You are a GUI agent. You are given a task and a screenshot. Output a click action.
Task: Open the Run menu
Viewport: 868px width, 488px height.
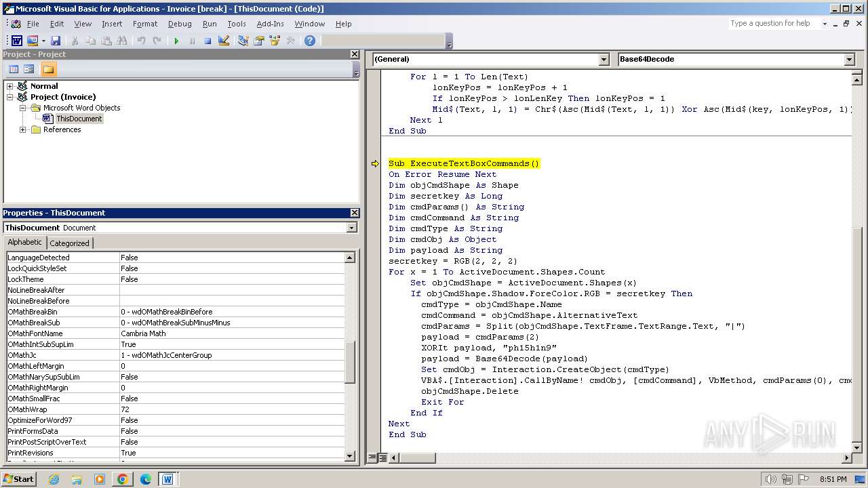(x=210, y=24)
